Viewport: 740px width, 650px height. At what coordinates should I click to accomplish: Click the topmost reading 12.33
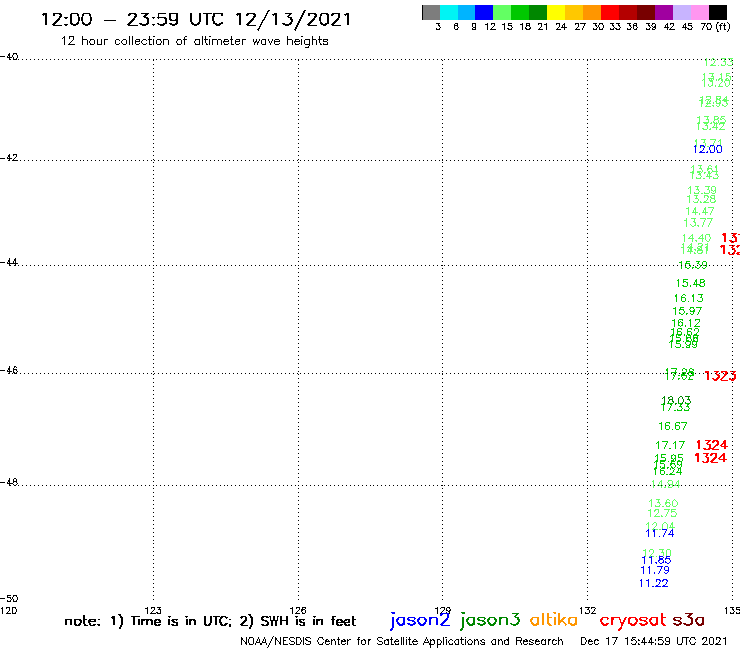click(x=718, y=62)
